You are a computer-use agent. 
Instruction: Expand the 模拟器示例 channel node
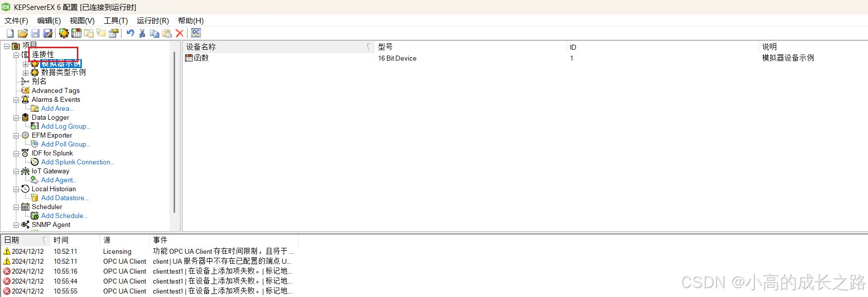coord(25,64)
